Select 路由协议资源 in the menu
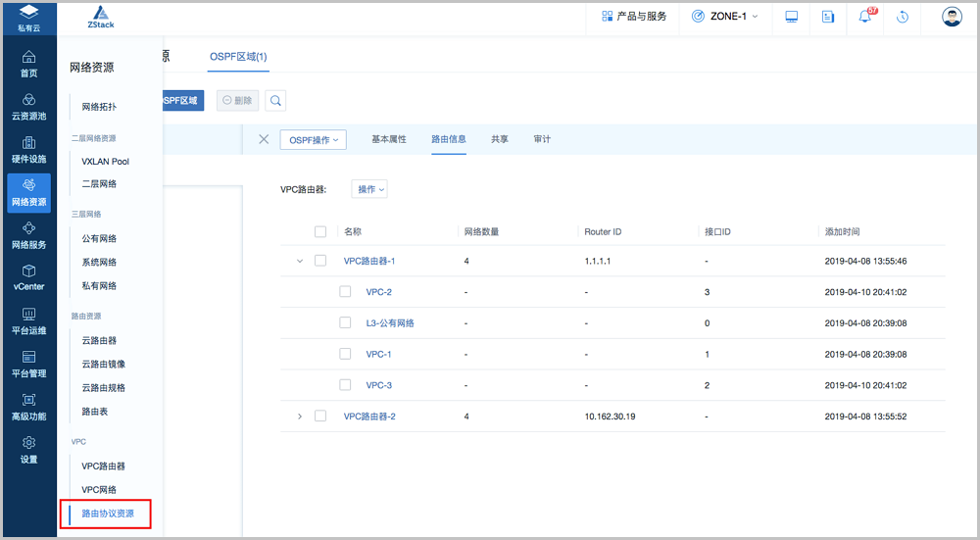This screenshot has width=980, height=540. 108,514
